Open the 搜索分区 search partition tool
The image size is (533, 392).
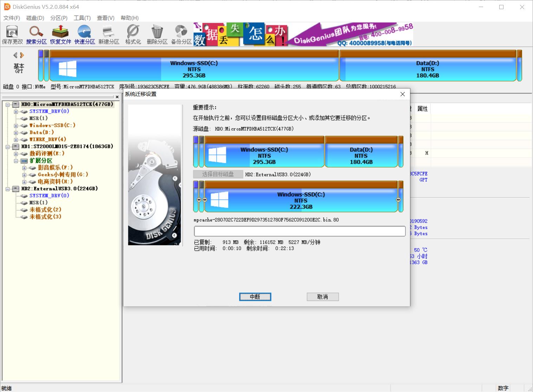[x=36, y=35]
